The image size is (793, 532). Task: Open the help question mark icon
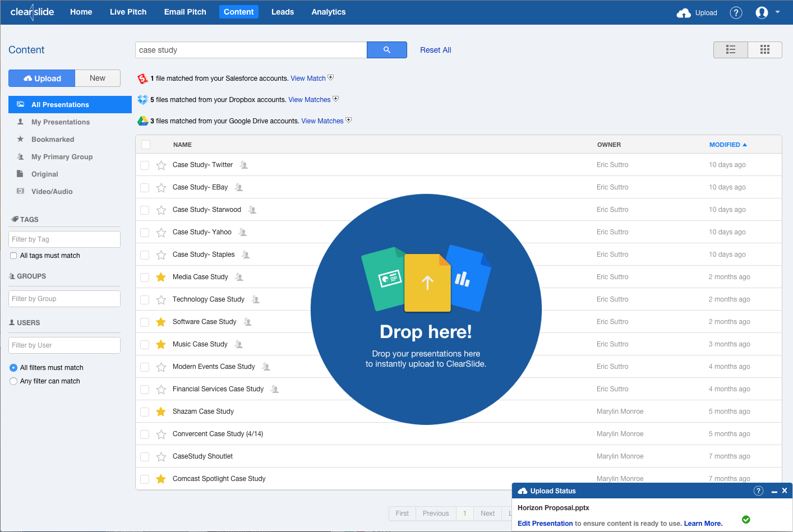[x=736, y=12]
